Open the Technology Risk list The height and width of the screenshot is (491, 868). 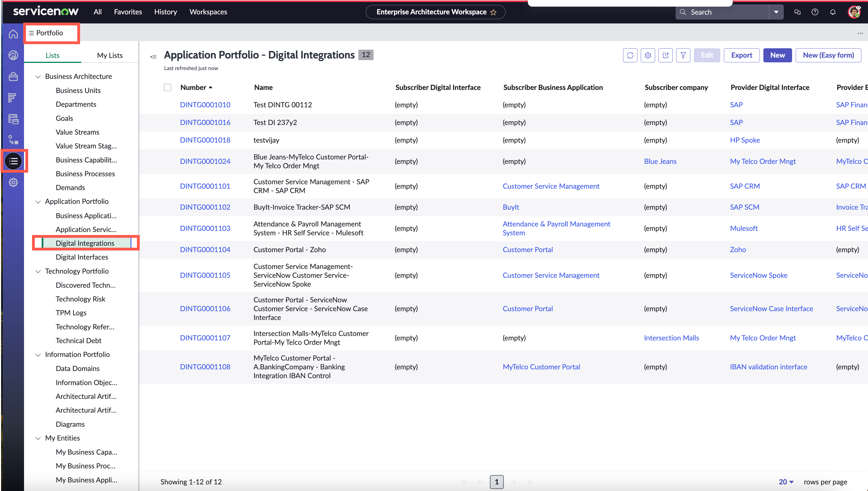click(x=80, y=299)
